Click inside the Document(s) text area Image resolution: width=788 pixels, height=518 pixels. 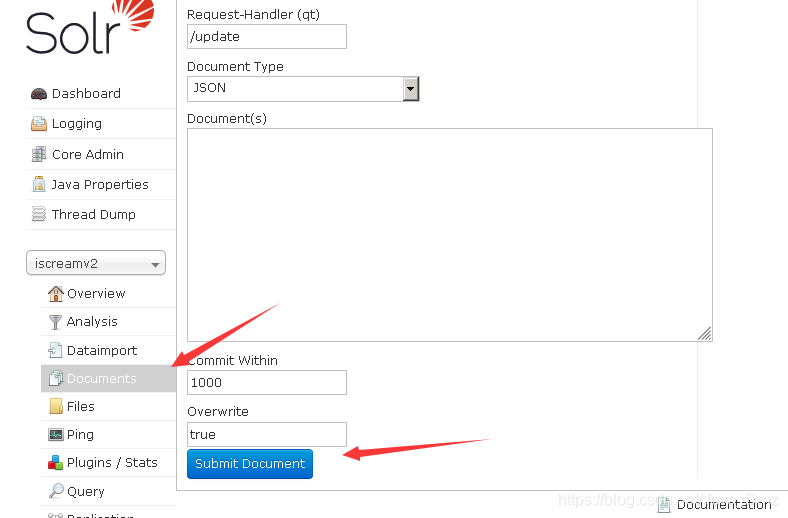click(x=450, y=235)
